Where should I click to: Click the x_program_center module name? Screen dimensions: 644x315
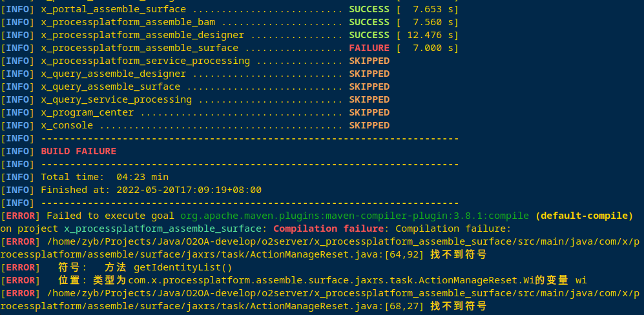tap(87, 112)
